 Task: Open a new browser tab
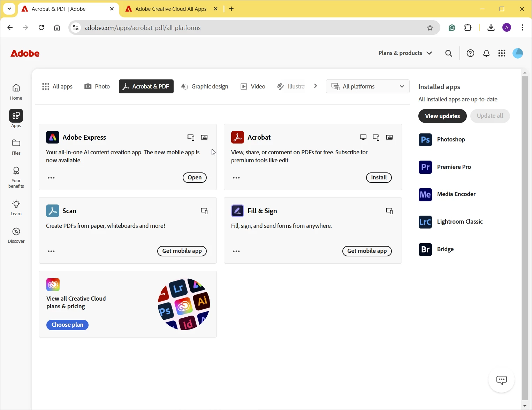(x=231, y=9)
